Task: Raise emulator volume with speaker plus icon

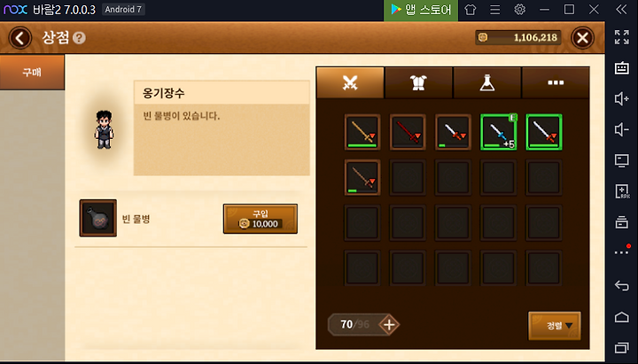Action: 622,99
